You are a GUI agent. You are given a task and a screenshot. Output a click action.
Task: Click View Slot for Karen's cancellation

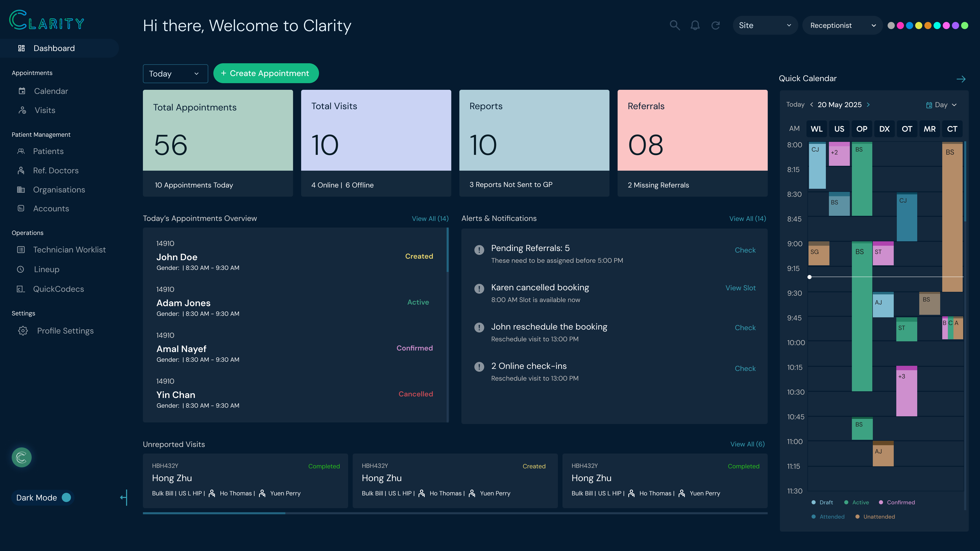tap(740, 288)
